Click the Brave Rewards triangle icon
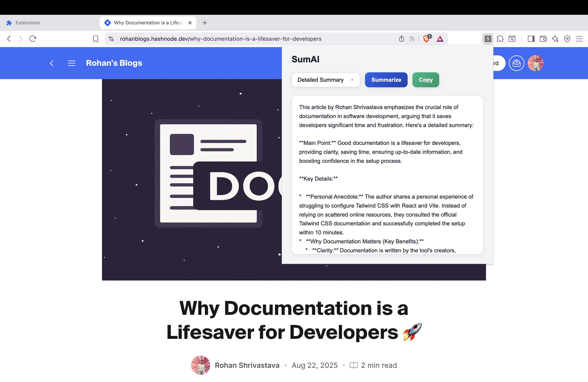The image size is (588, 382). point(440,39)
